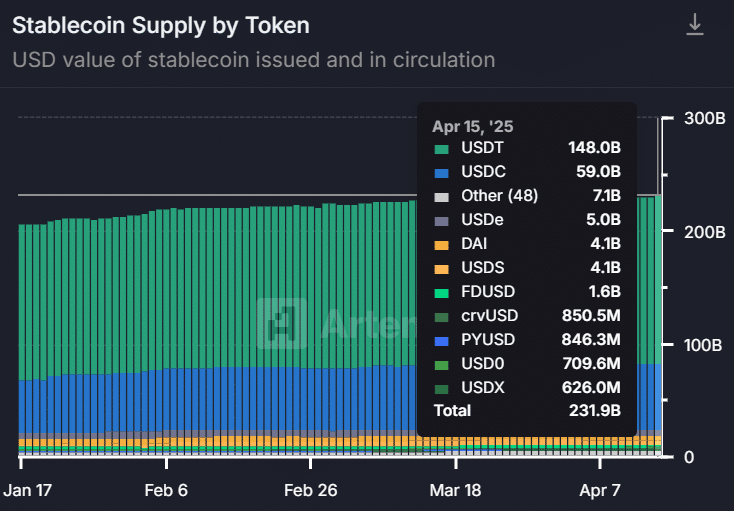Screen dimensions: 734x511
Task: Click the 300B y-axis label
Action: point(704,119)
